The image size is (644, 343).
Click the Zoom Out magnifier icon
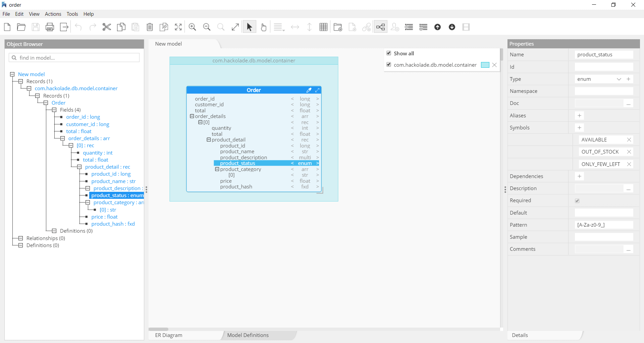point(207,27)
